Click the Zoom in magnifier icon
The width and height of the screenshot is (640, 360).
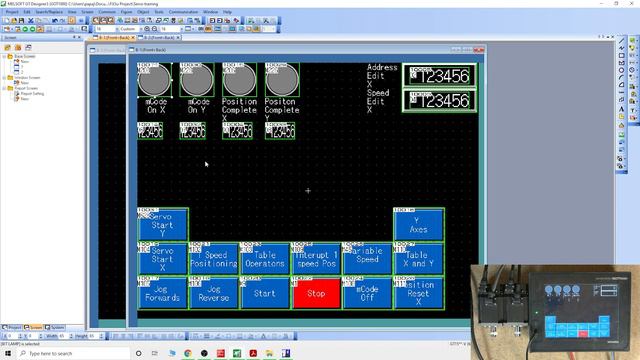point(147,29)
